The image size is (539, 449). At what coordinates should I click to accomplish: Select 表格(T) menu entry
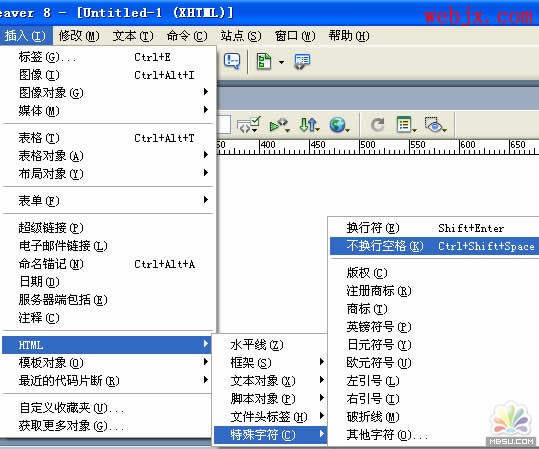(x=108, y=138)
